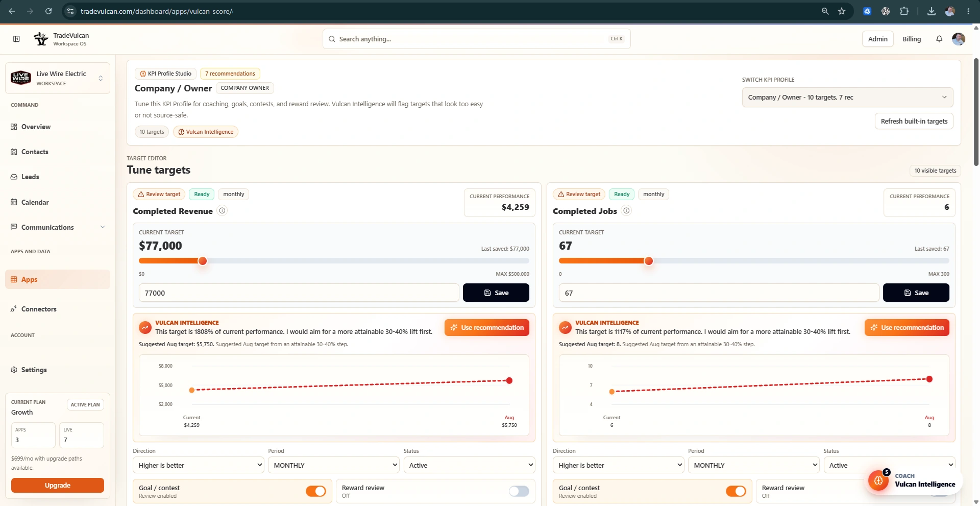Select Apps in the sidebar
Image resolution: width=980 pixels, height=506 pixels.
pyautogui.click(x=58, y=279)
